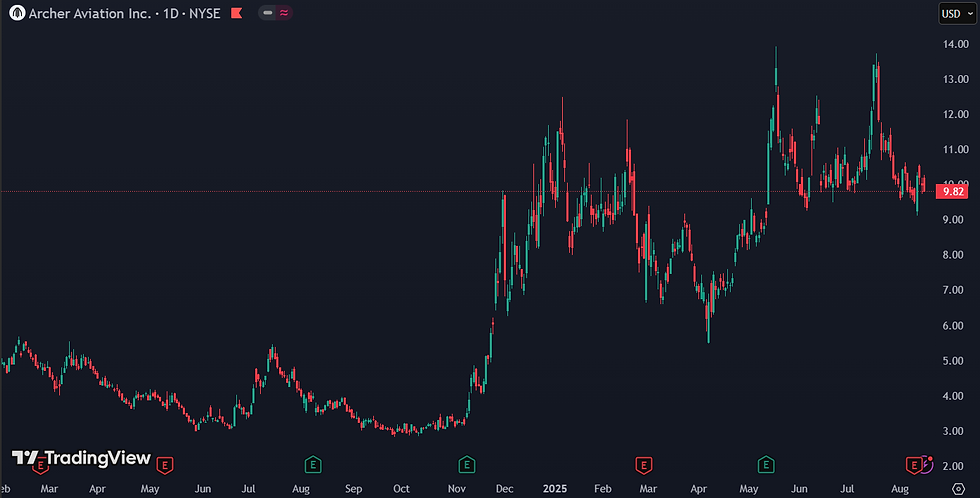Image resolution: width=980 pixels, height=498 pixels.
Task: Click the Oct label on time axis
Action: (x=401, y=489)
